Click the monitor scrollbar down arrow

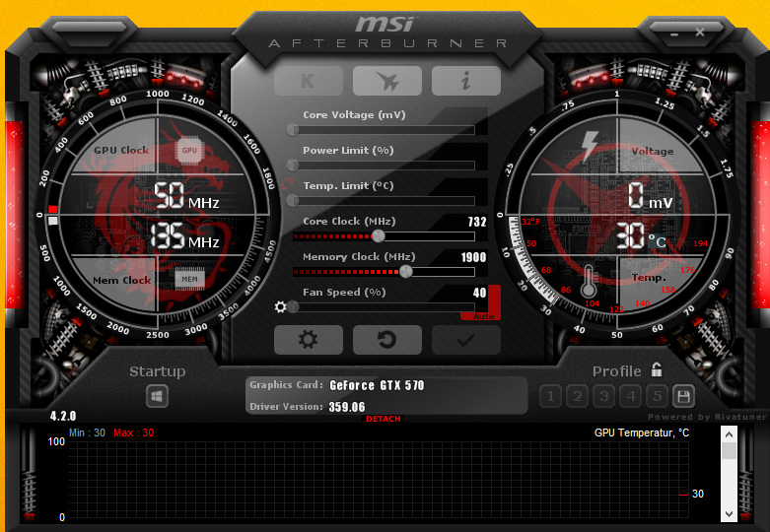(729, 514)
